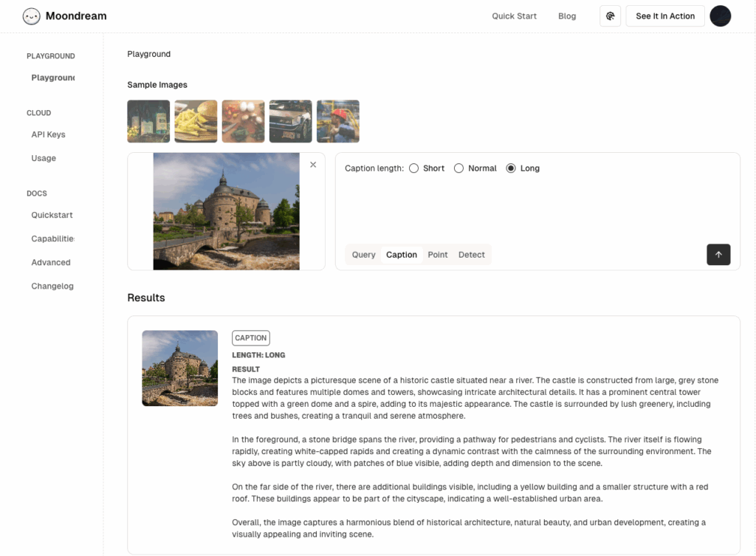Remove the uploaded castle image with X
Screen dimensions: 756x556
pyautogui.click(x=313, y=165)
